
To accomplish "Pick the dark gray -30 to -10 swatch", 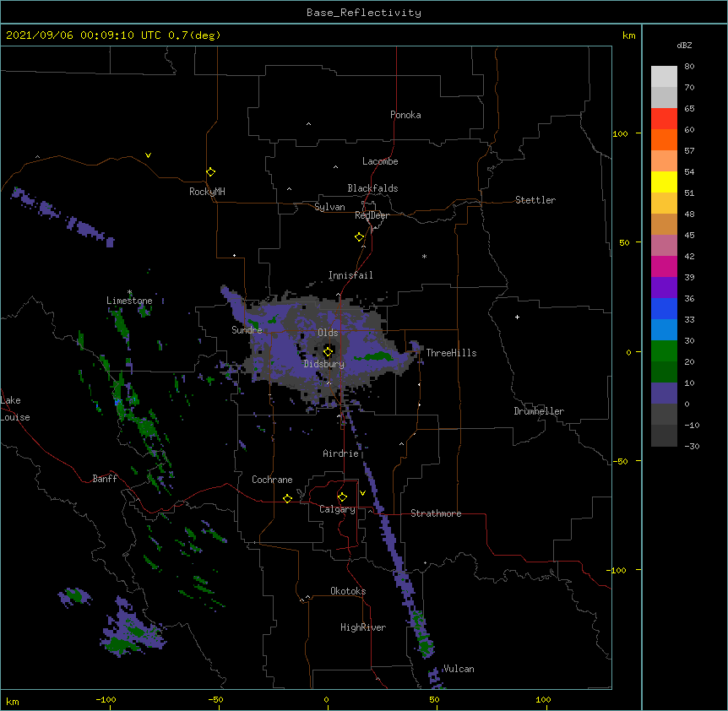I will coord(664,436).
